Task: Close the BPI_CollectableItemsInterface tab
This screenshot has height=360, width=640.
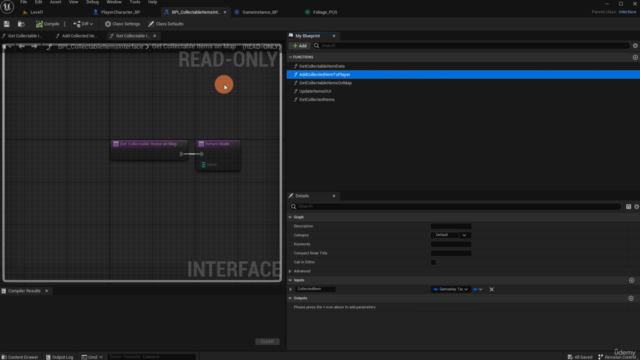Action: (x=225, y=12)
